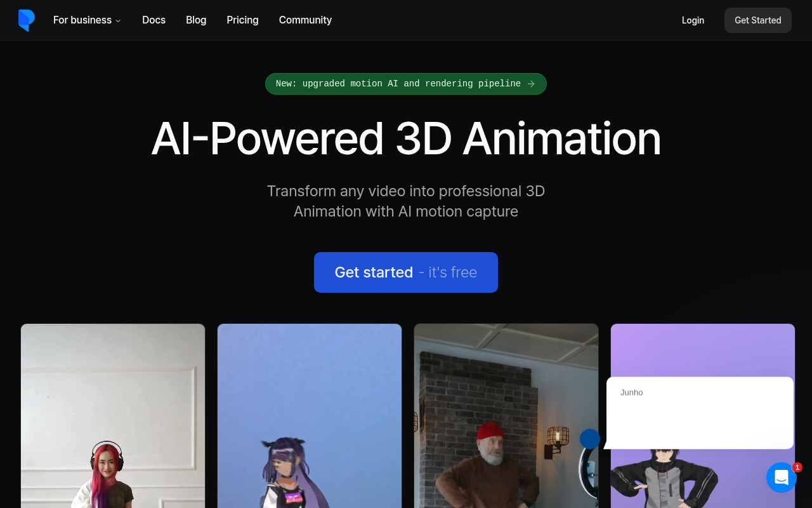Click the Login link
Screen dimensions: 812x508
pos(693,20)
